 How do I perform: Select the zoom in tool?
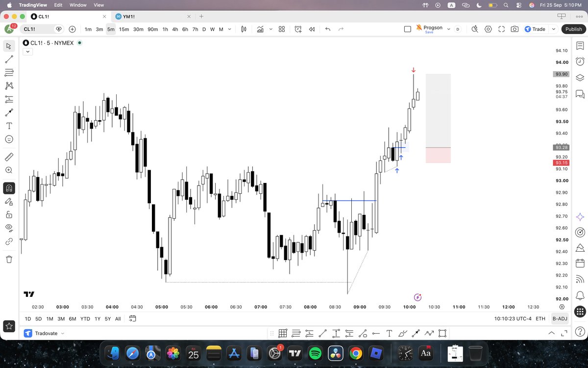[x=9, y=170]
